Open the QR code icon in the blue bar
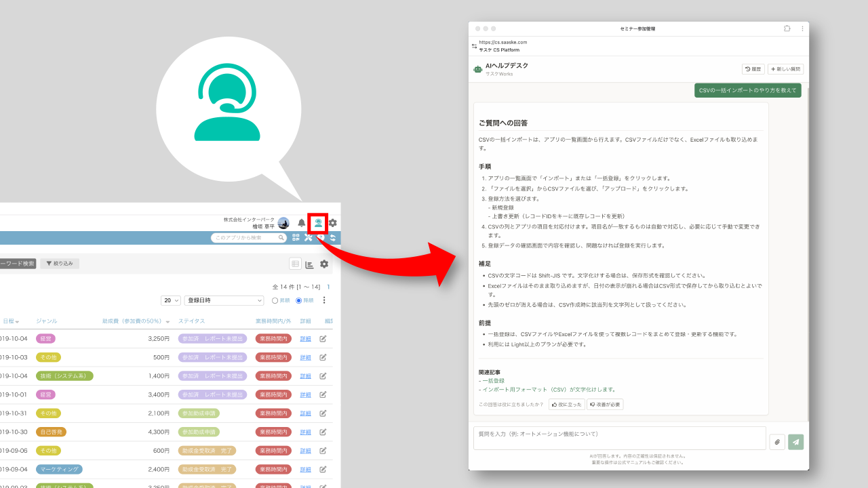Screen dimensions: 868x488 [296, 237]
